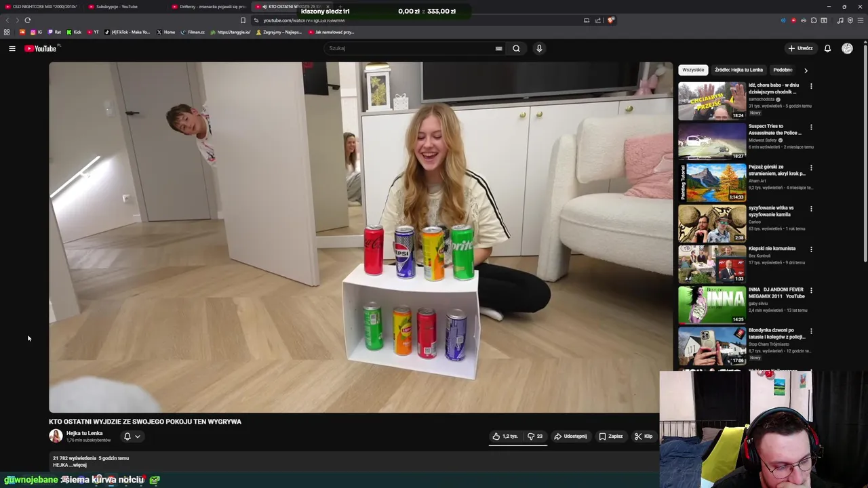Open the apps grid icon in bookmarks bar
868x488 pixels.
7,32
